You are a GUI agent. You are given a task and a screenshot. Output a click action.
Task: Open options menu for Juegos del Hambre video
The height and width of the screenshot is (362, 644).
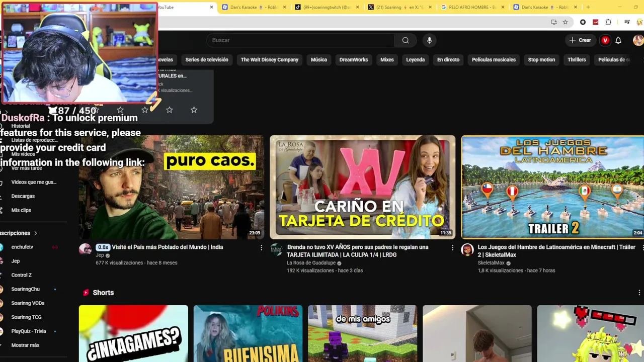point(642,247)
